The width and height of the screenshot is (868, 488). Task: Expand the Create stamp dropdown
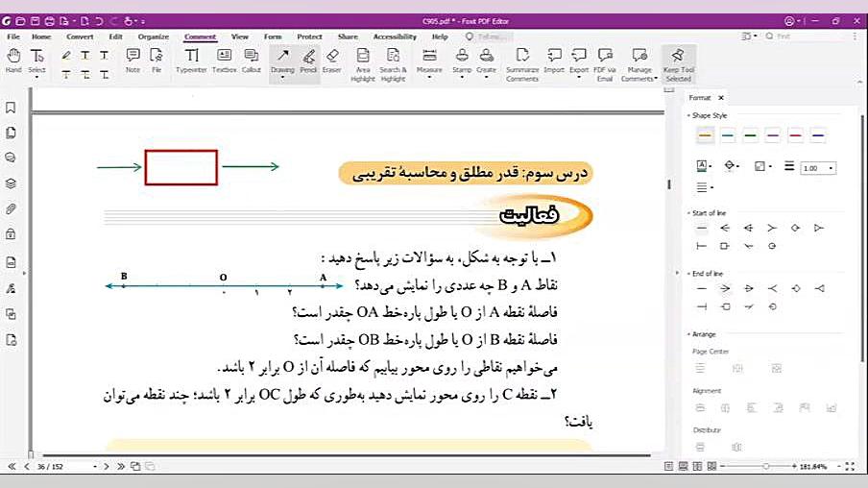tap(486, 77)
